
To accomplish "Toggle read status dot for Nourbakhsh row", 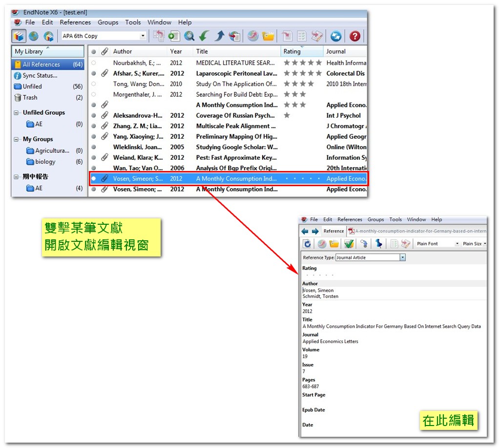I will point(94,63).
